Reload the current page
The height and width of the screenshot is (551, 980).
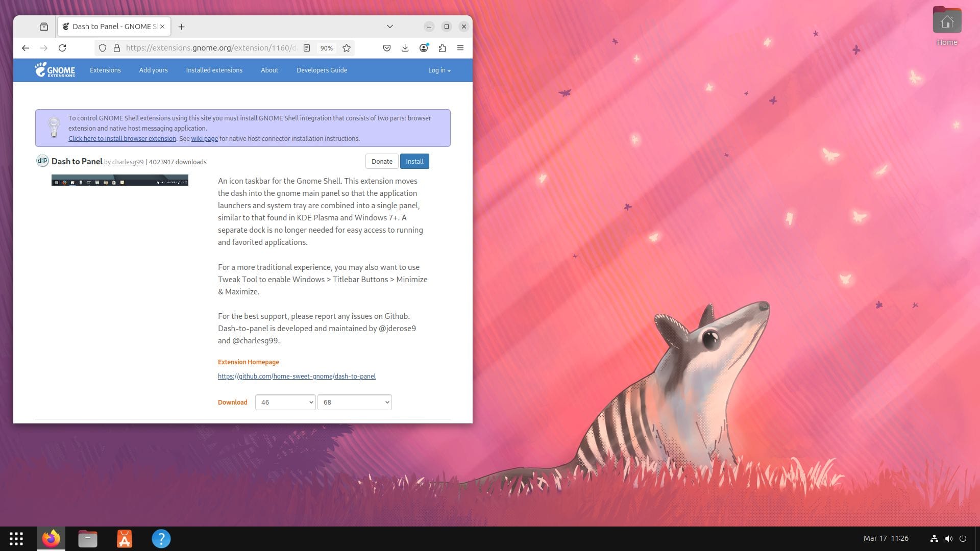63,48
